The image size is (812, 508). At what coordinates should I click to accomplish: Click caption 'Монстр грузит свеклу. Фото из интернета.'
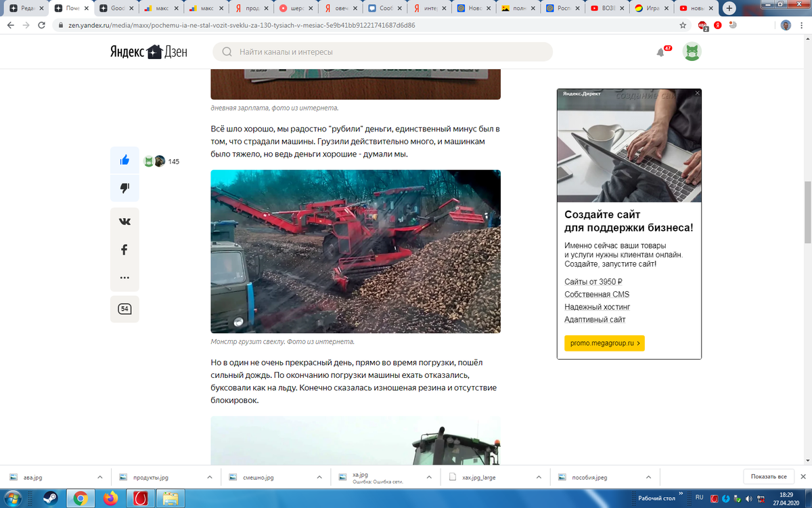pyautogui.click(x=283, y=342)
